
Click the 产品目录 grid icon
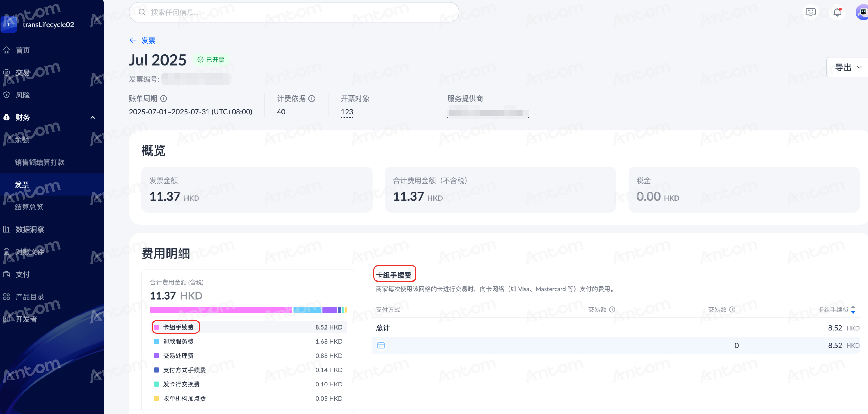[6, 297]
